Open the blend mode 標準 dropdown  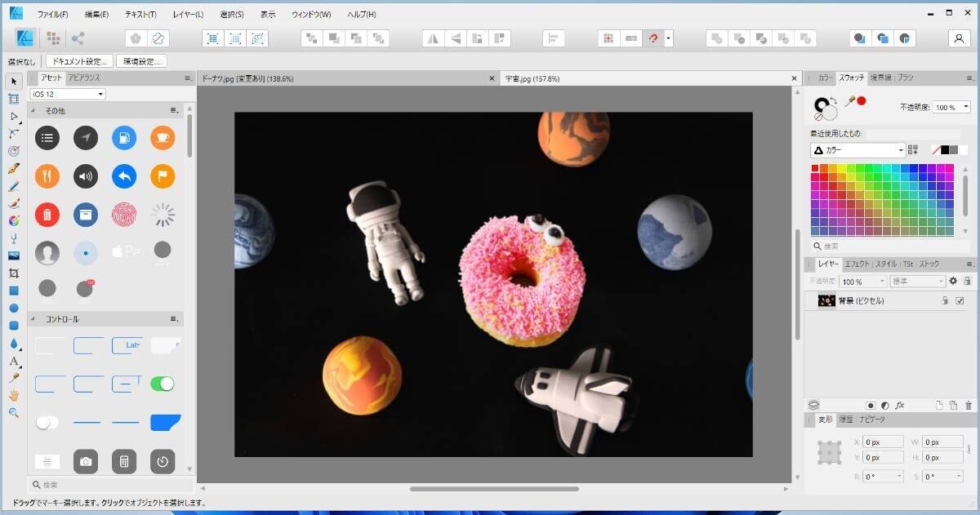pyautogui.click(x=917, y=281)
